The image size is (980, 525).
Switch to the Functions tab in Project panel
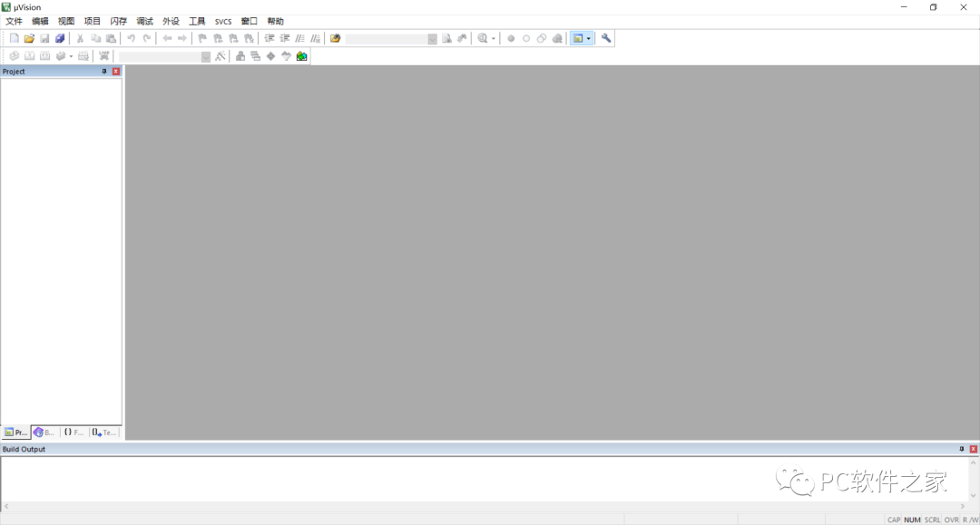pyautogui.click(x=73, y=432)
